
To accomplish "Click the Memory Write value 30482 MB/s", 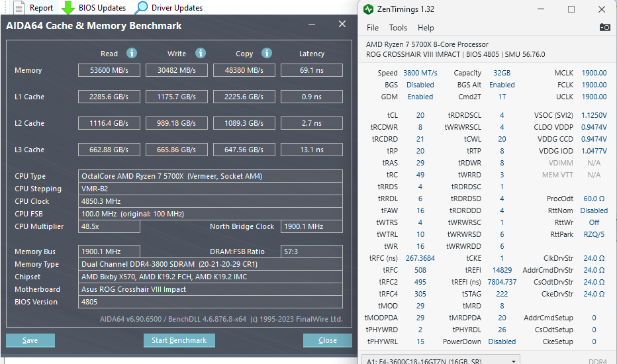I will click(177, 70).
